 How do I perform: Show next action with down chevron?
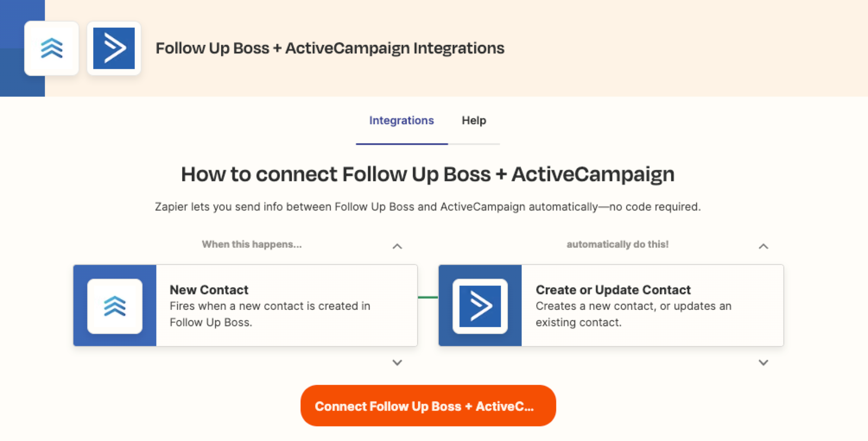coord(763,362)
